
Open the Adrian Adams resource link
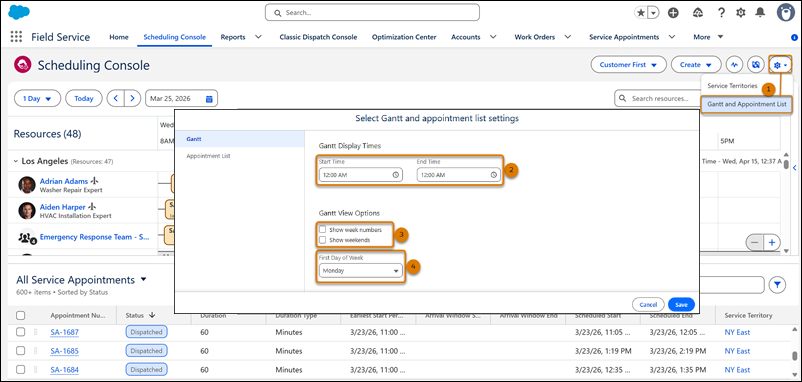pos(64,181)
